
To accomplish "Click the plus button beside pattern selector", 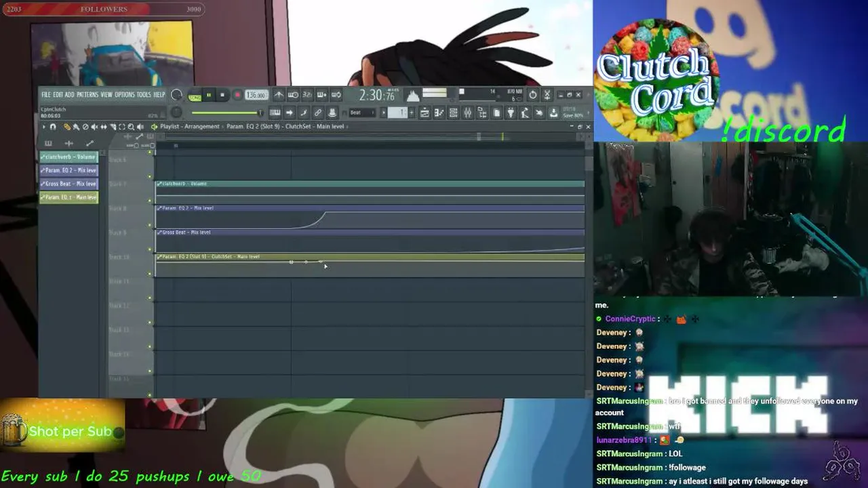I will [412, 113].
